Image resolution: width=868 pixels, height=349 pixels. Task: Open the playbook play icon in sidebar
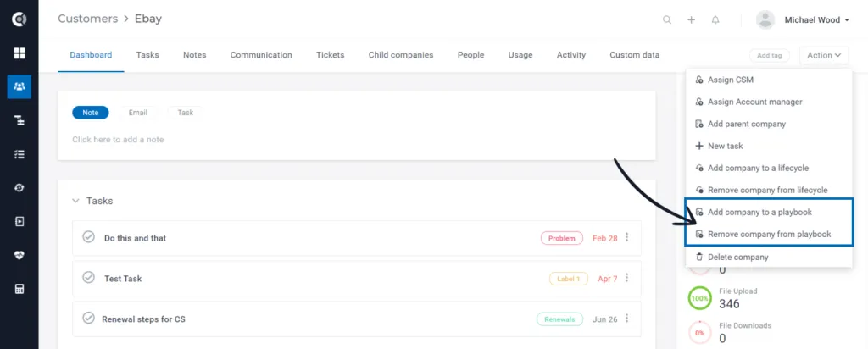19,221
